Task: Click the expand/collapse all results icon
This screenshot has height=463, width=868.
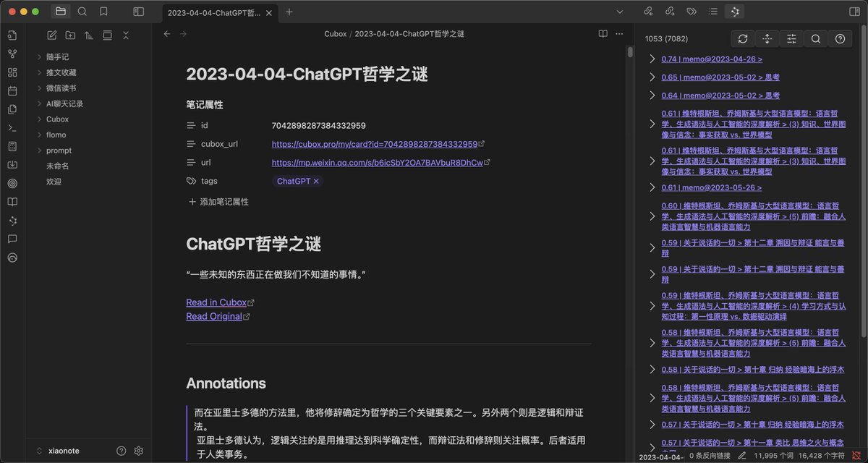Action: (767, 39)
